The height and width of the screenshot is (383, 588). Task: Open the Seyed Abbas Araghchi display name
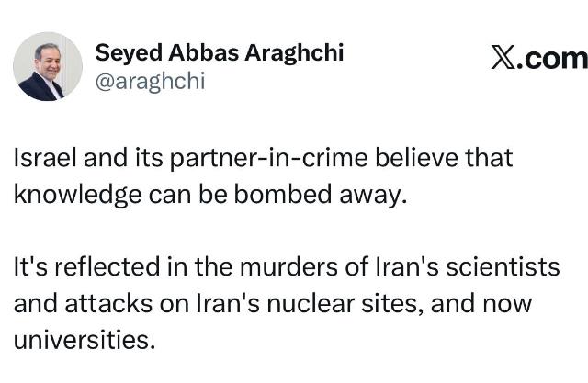pos(219,53)
